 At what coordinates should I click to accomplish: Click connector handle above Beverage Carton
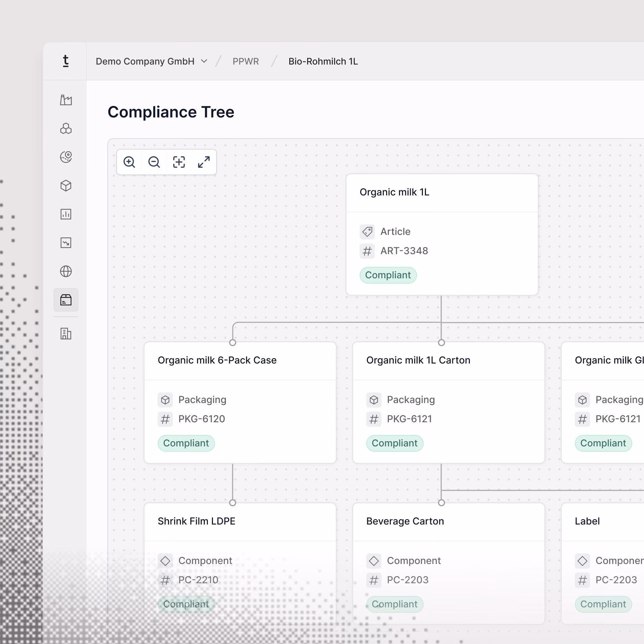click(x=441, y=503)
